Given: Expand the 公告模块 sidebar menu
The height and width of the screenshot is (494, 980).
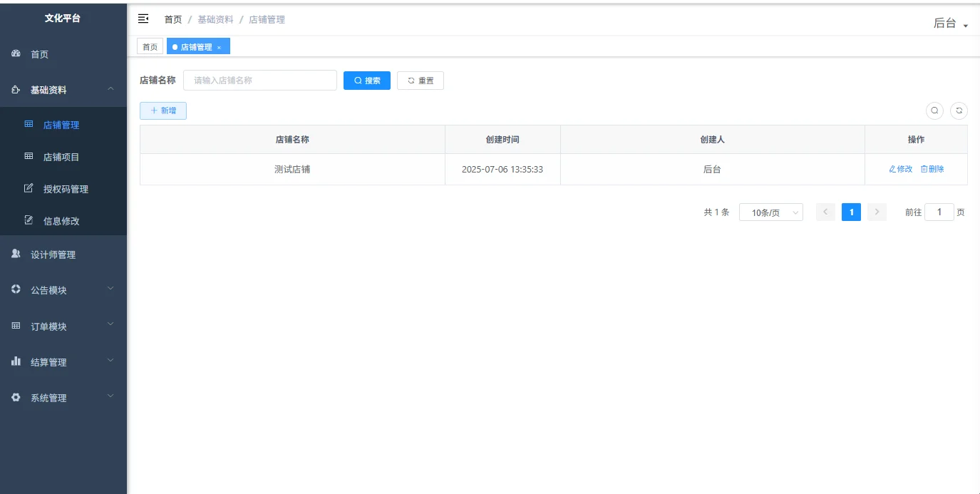Looking at the screenshot, I should tap(63, 289).
